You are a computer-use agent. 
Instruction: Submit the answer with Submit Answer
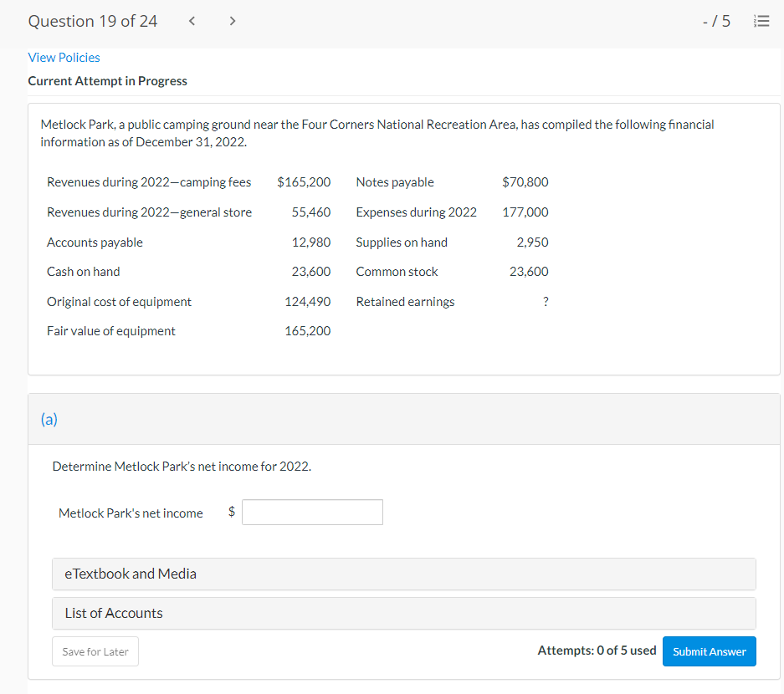pyautogui.click(x=709, y=651)
